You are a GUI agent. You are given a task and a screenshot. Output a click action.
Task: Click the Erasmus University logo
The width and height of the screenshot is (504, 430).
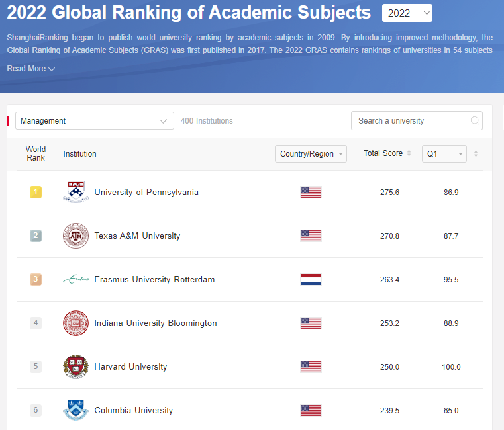76,279
